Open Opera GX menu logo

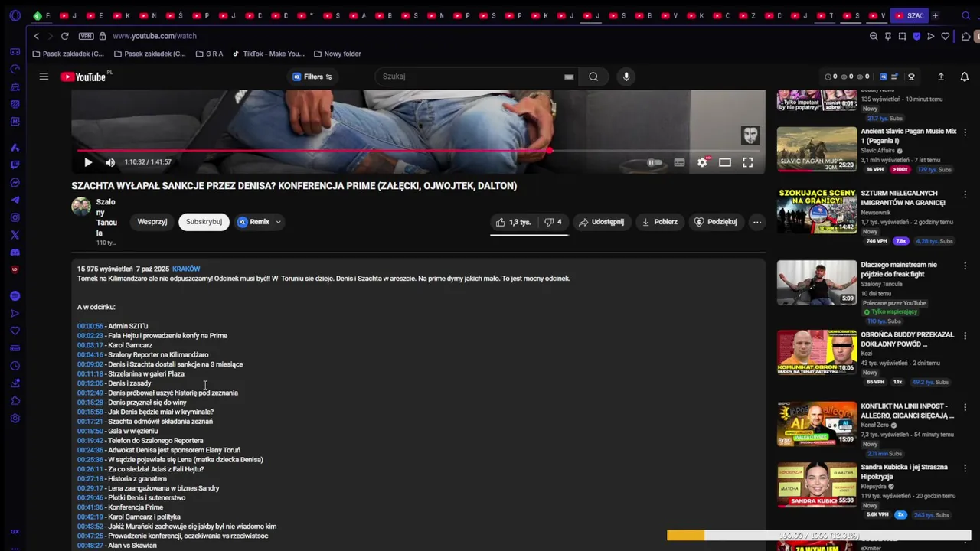click(15, 15)
